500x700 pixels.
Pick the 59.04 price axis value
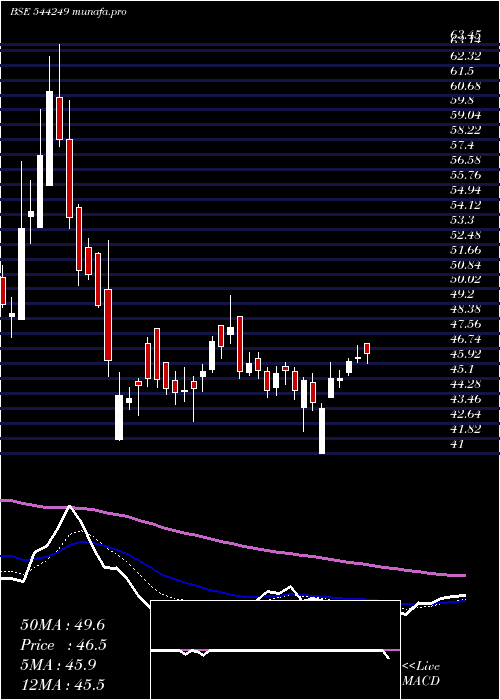tap(466, 115)
